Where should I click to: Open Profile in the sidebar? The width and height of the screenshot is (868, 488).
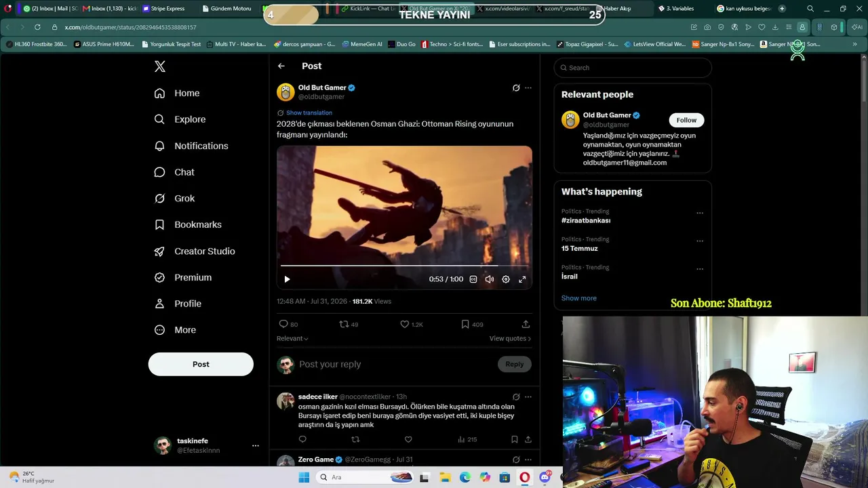(x=178, y=304)
